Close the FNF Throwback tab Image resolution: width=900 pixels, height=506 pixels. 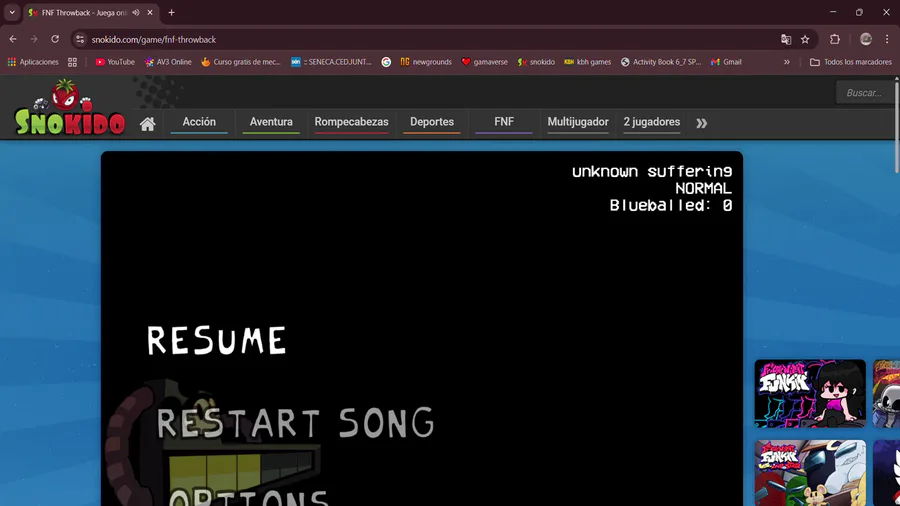150,12
